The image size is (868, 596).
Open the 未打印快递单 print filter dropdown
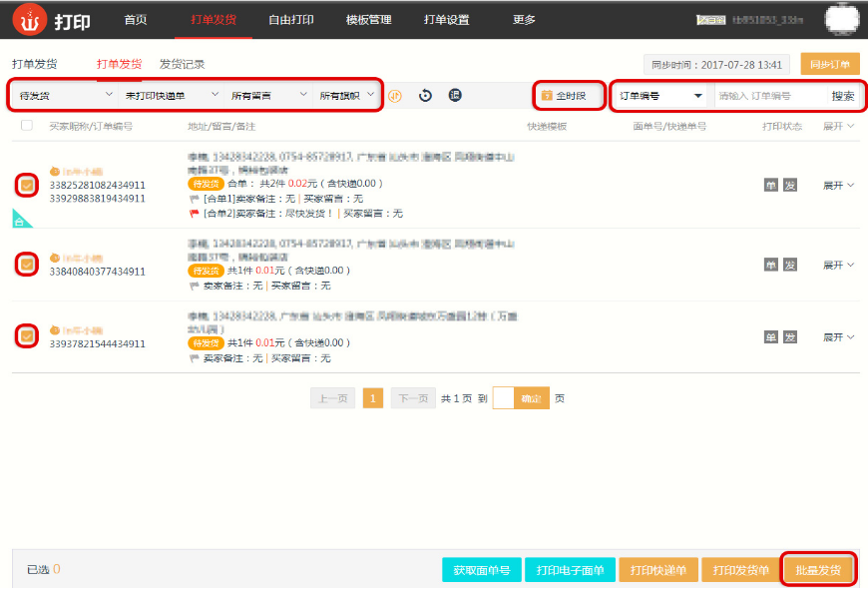point(171,95)
